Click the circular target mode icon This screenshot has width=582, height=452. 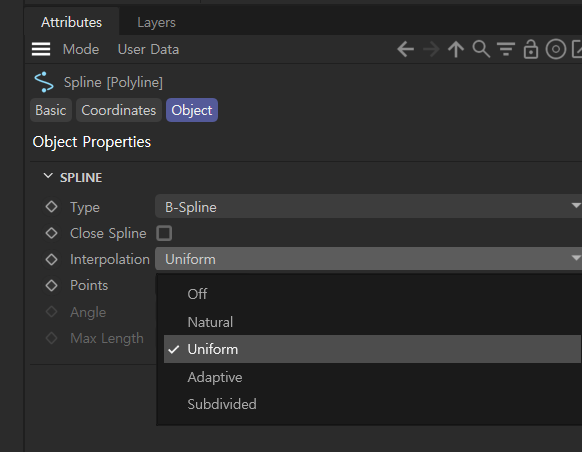coord(556,49)
